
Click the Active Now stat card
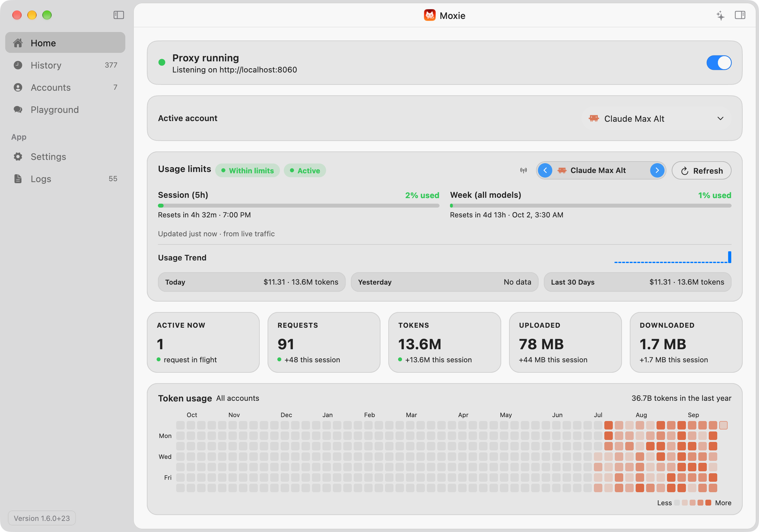click(x=203, y=342)
